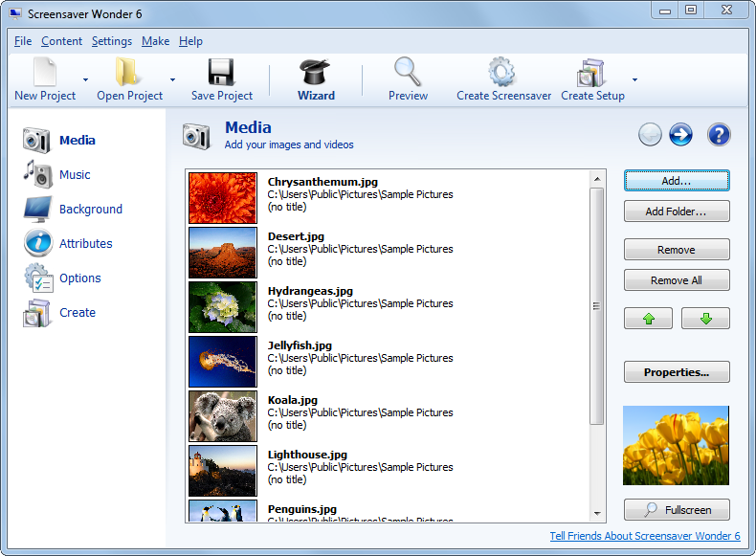Image resolution: width=756 pixels, height=556 pixels.
Task: Open Preview with the magnifier icon
Action: click(408, 73)
